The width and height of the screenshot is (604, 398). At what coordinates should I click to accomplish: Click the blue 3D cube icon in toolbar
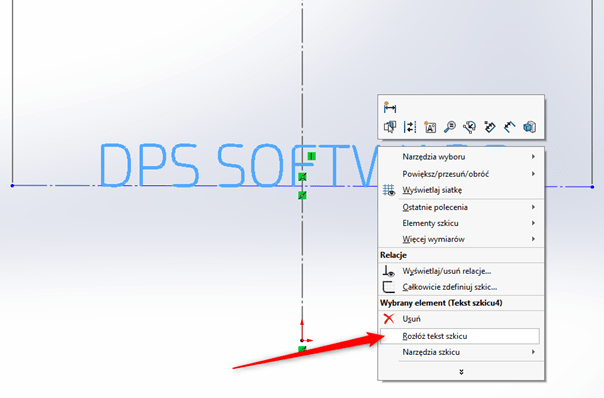tap(530, 127)
